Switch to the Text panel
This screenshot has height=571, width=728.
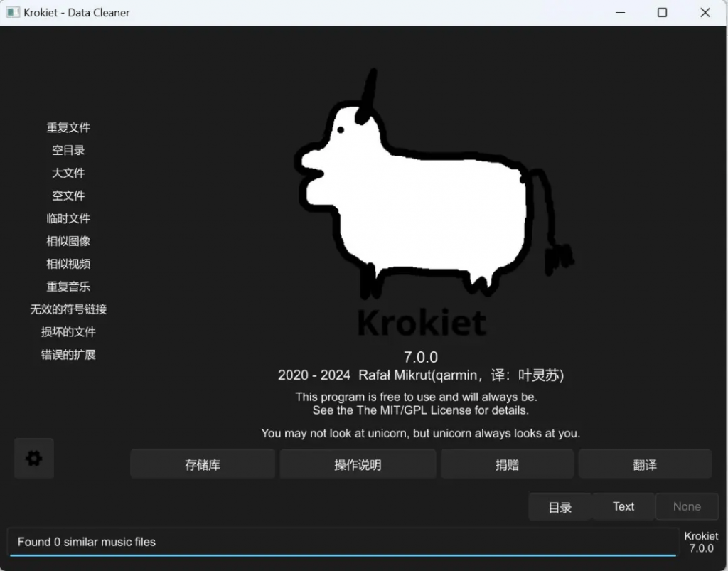(x=623, y=507)
